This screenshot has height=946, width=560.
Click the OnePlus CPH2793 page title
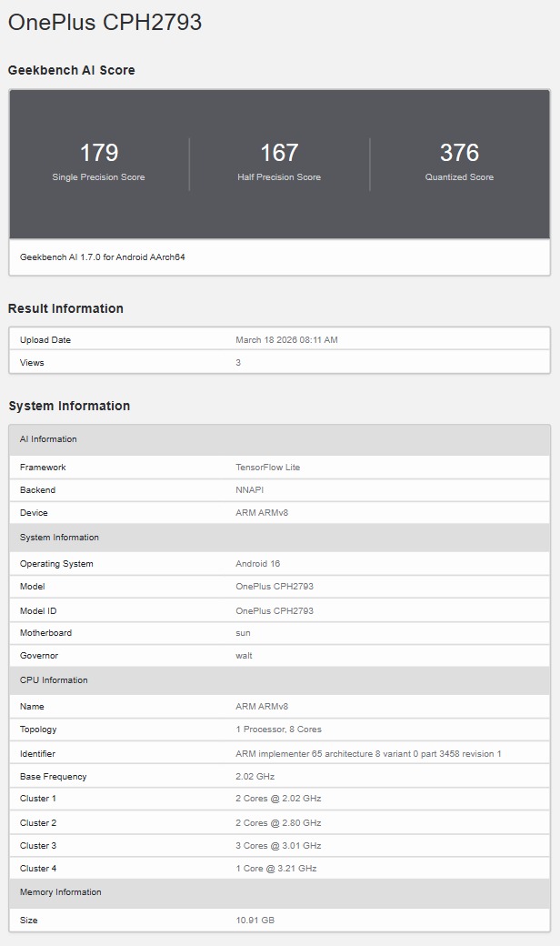point(105,23)
